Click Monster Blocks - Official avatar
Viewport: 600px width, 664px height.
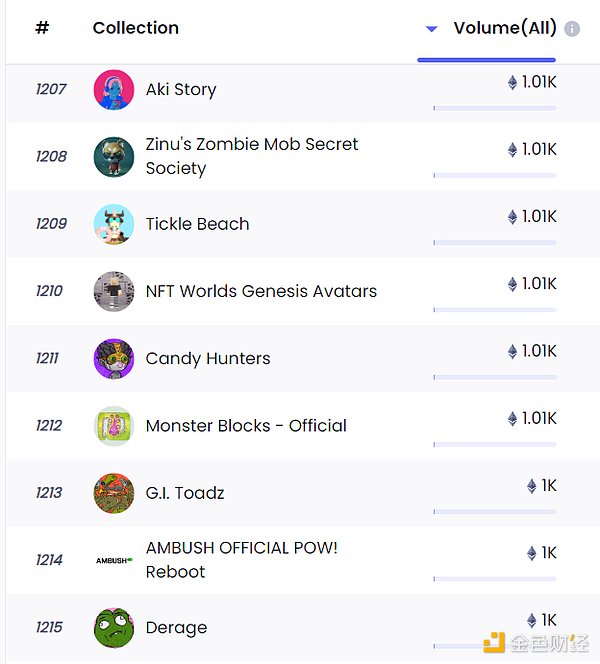[x=113, y=425]
